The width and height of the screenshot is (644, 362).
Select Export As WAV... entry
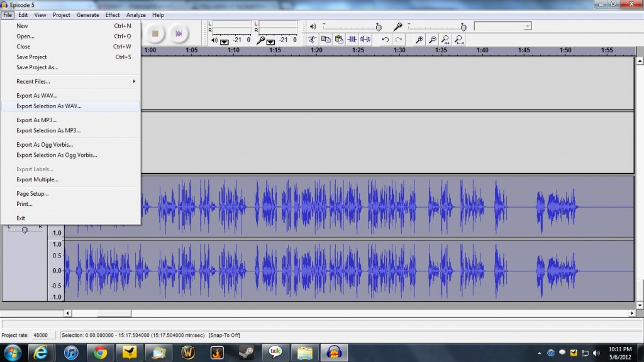70,96
